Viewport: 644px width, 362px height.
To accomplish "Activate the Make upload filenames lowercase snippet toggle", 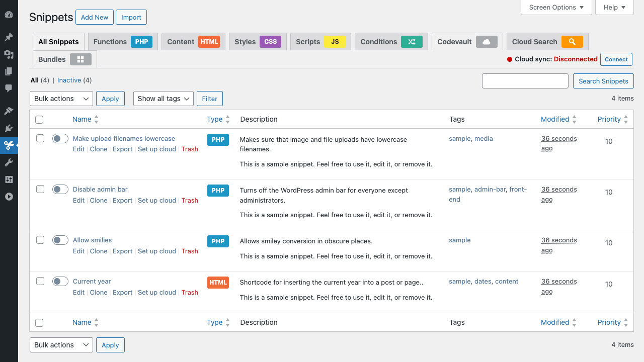I will click(x=60, y=138).
